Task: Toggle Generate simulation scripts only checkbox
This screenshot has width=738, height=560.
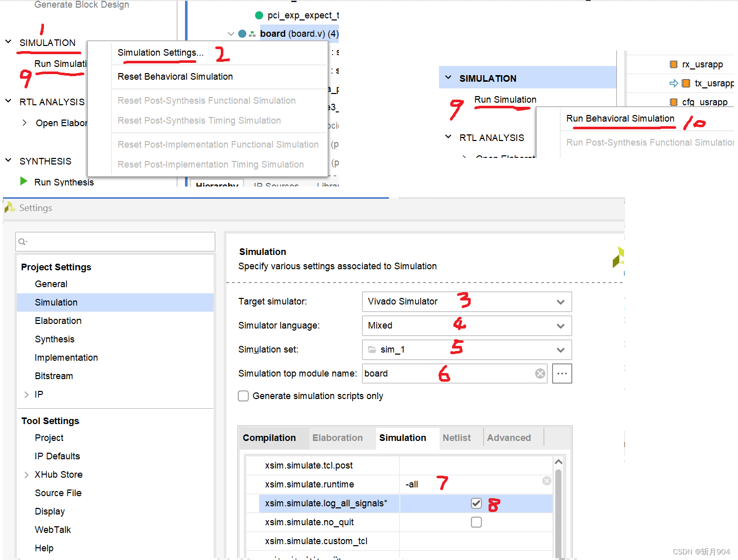Action: (x=244, y=396)
